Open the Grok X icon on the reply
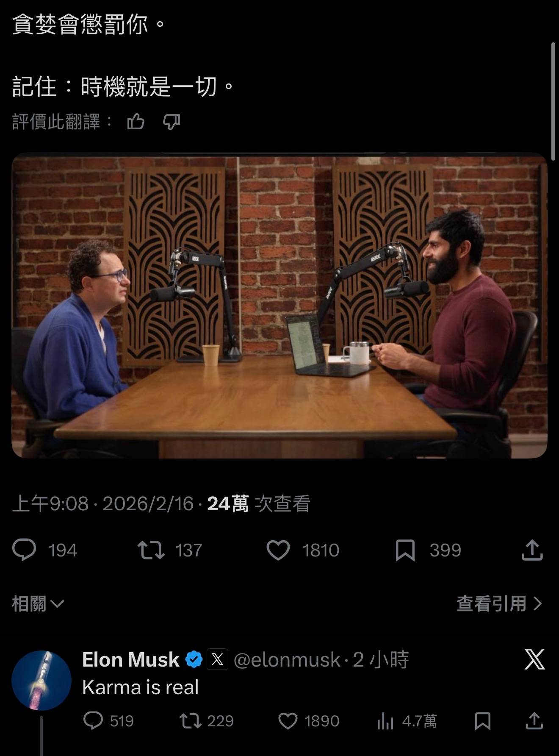The height and width of the screenshot is (756, 559). [534, 659]
